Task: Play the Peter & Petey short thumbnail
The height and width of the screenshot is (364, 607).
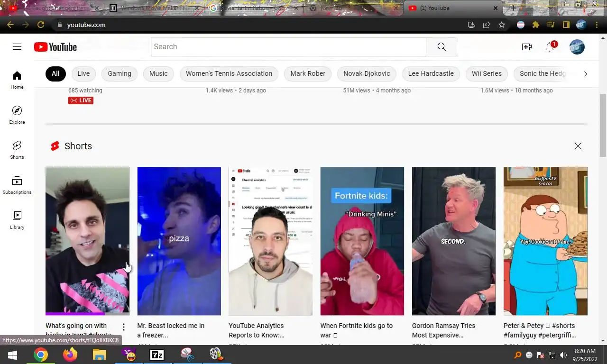Action: [545, 241]
